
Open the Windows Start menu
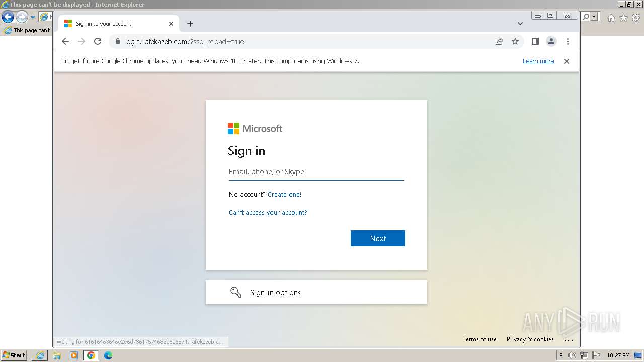pyautogui.click(x=14, y=355)
